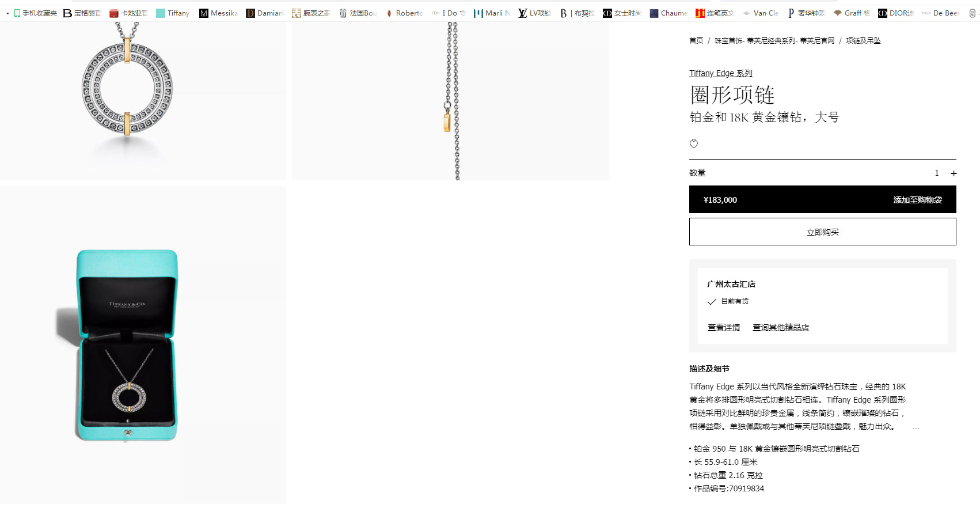Screen dimensions: 980x519
Task: Open the Damiani bookmark
Action: click(265, 13)
